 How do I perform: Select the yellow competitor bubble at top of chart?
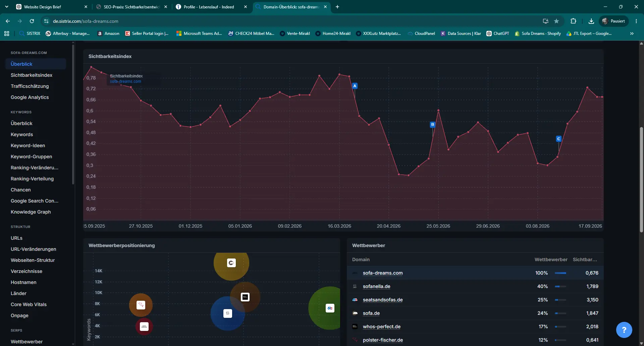click(231, 263)
